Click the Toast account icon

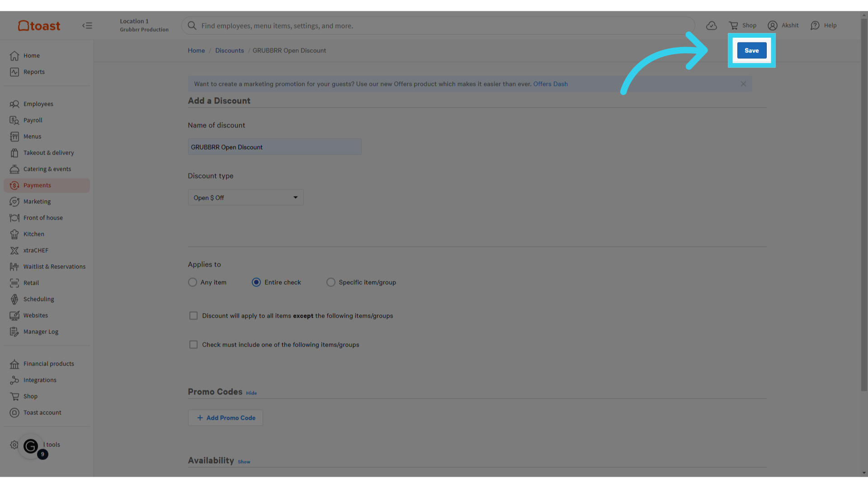[x=14, y=413]
